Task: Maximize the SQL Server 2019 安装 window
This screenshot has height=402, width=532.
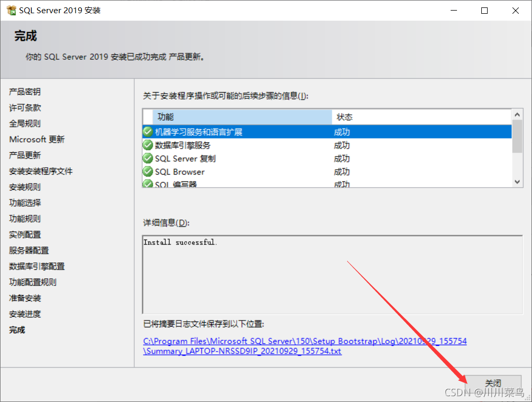Action: tap(484, 11)
